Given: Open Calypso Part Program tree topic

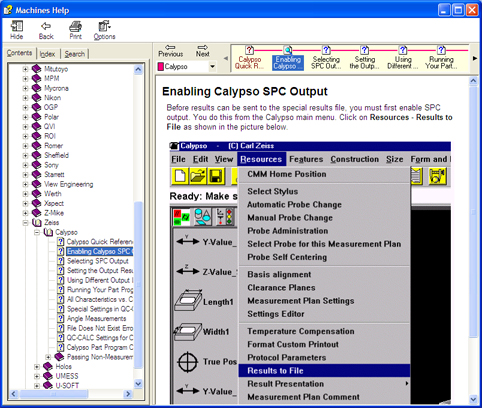Looking at the screenshot, I should [100, 347].
